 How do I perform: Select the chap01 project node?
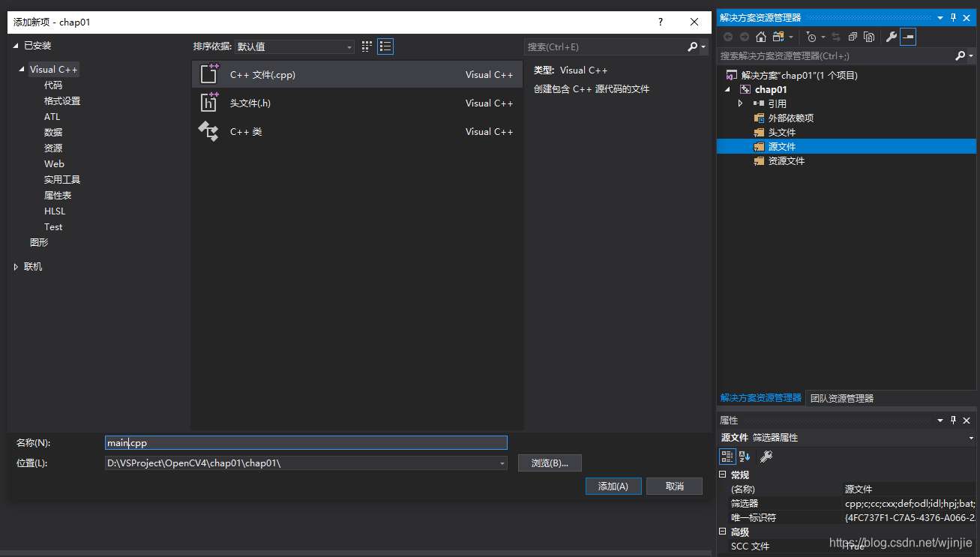(x=771, y=89)
